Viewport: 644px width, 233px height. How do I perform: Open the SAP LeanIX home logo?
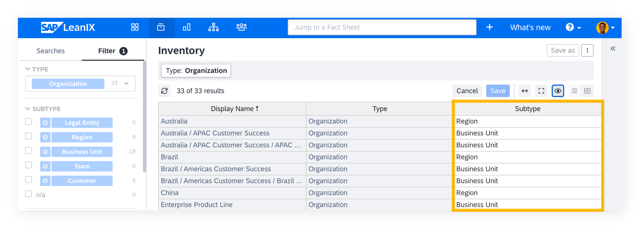pyautogui.click(x=68, y=27)
